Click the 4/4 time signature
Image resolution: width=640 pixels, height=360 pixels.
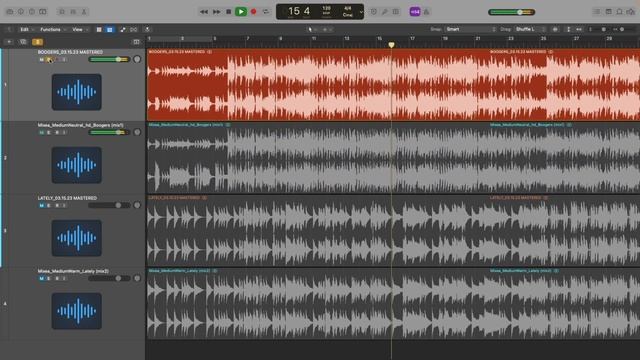click(x=348, y=8)
